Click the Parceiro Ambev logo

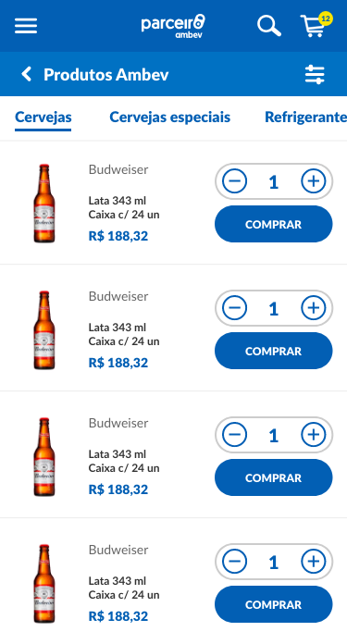(173, 26)
